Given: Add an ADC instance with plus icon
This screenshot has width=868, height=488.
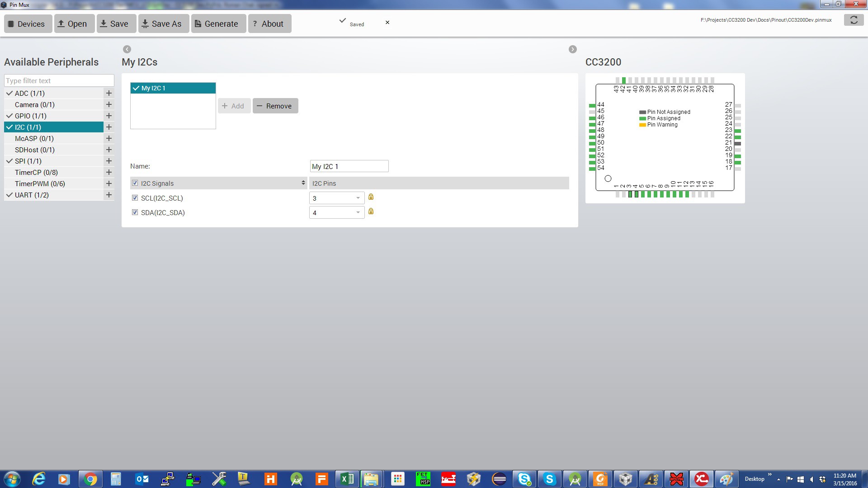Looking at the screenshot, I should click(109, 93).
